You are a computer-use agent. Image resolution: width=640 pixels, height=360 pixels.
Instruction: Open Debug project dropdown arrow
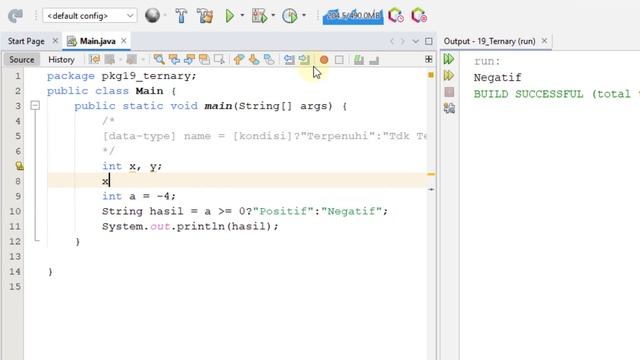(x=273, y=16)
